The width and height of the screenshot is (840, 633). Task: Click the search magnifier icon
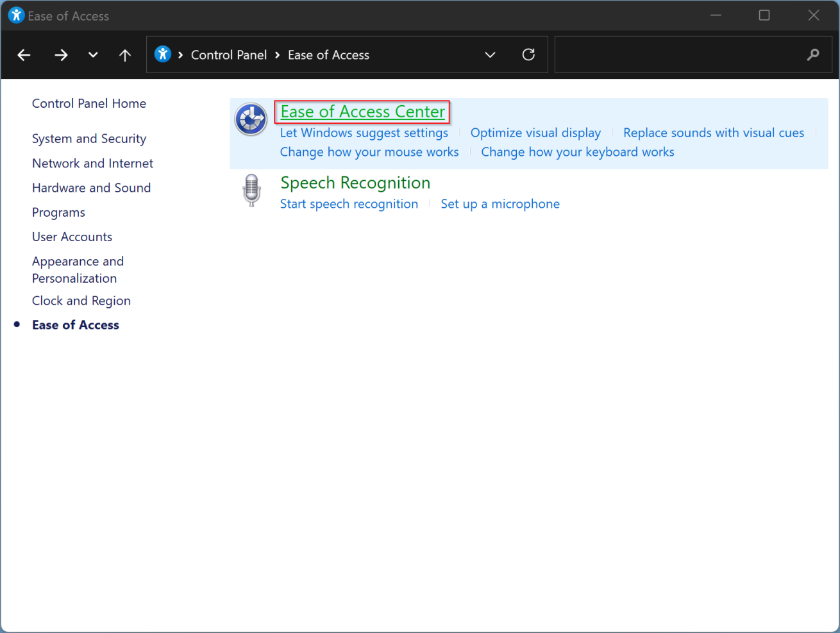tap(812, 55)
